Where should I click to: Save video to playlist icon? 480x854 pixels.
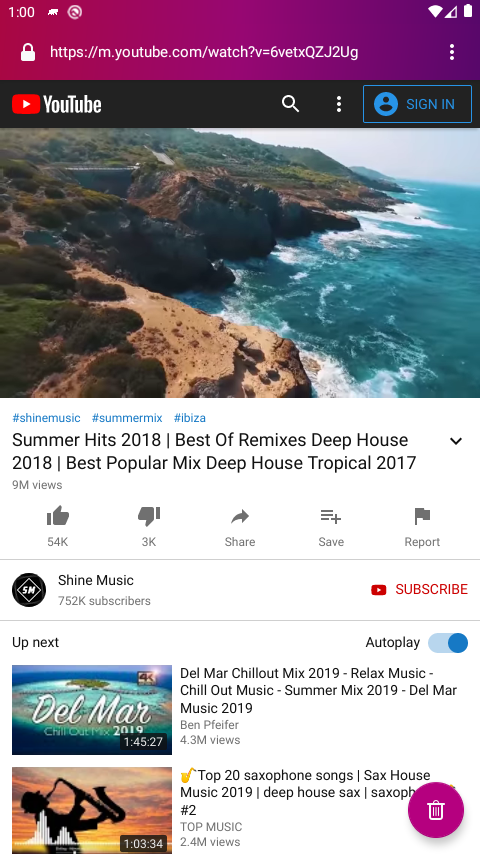click(331, 516)
